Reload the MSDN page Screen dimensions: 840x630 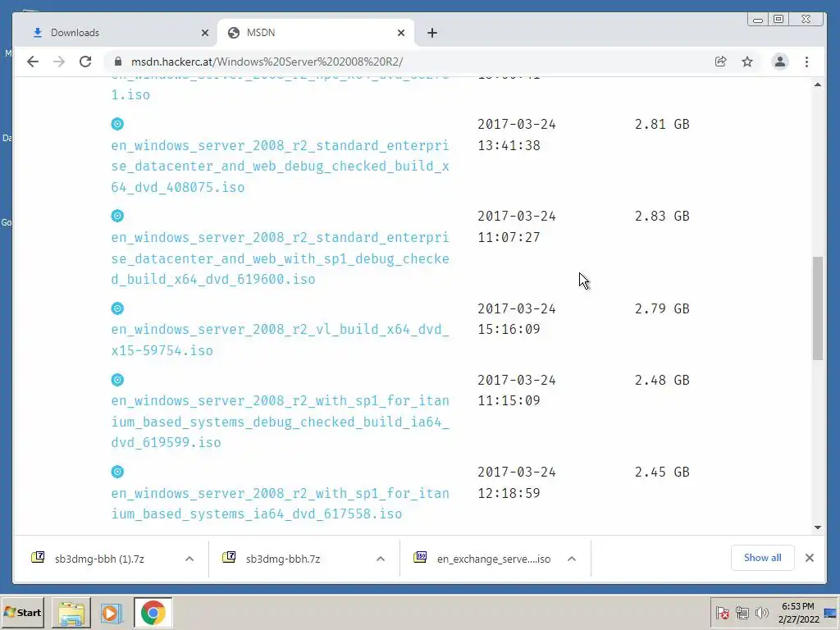[85, 62]
